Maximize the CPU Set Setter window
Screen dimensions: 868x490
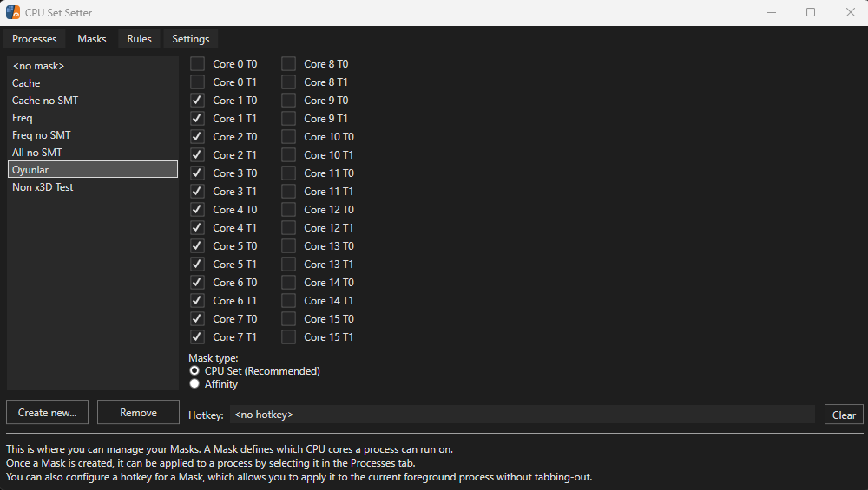click(x=811, y=12)
